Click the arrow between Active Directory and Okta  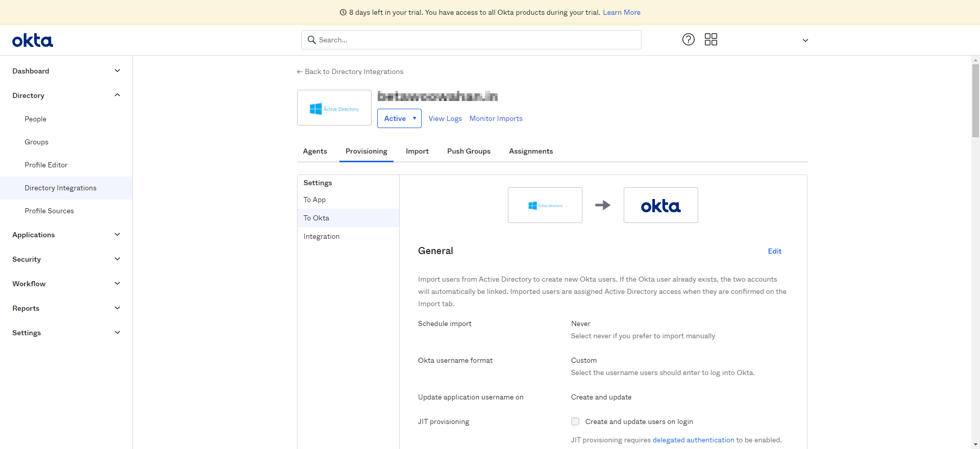coord(603,205)
